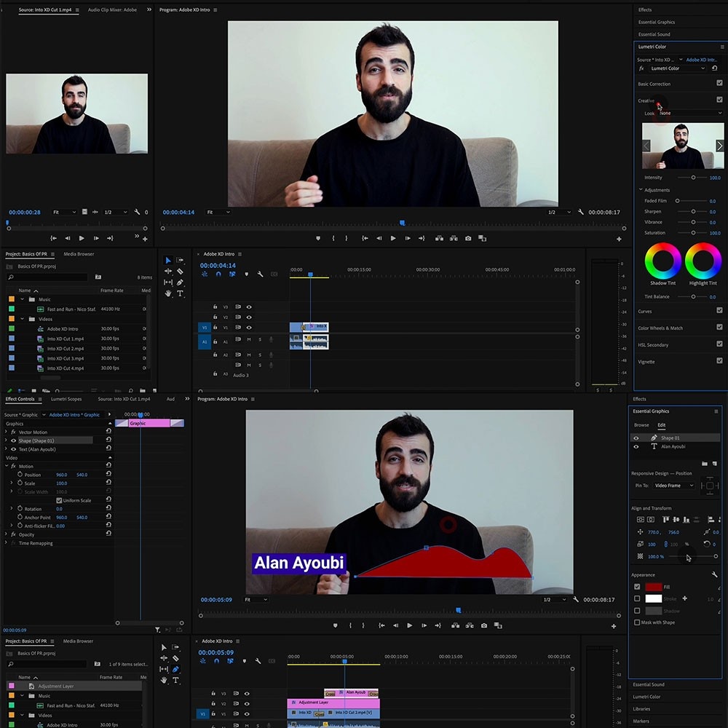
Task: Open Lumetri Color panel menu icon
Action: pyautogui.click(x=722, y=47)
